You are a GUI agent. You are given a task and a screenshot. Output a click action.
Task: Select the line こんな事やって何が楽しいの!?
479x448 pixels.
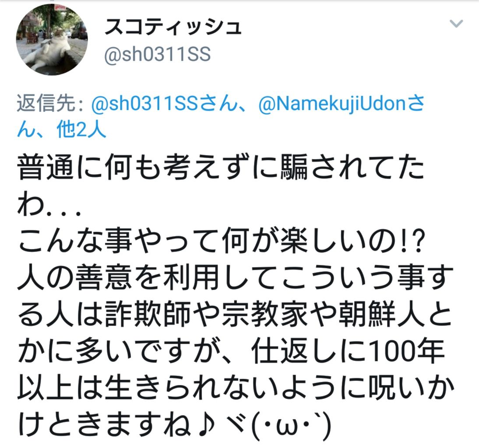(222, 241)
